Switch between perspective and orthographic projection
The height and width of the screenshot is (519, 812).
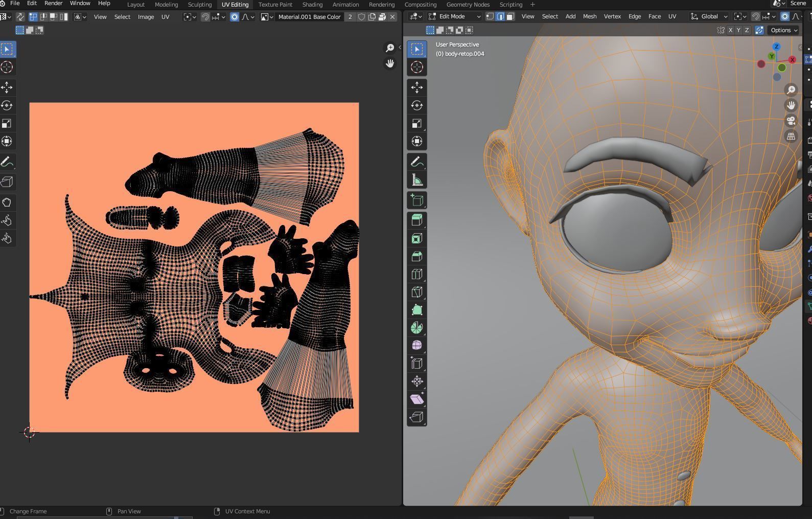(791, 137)
